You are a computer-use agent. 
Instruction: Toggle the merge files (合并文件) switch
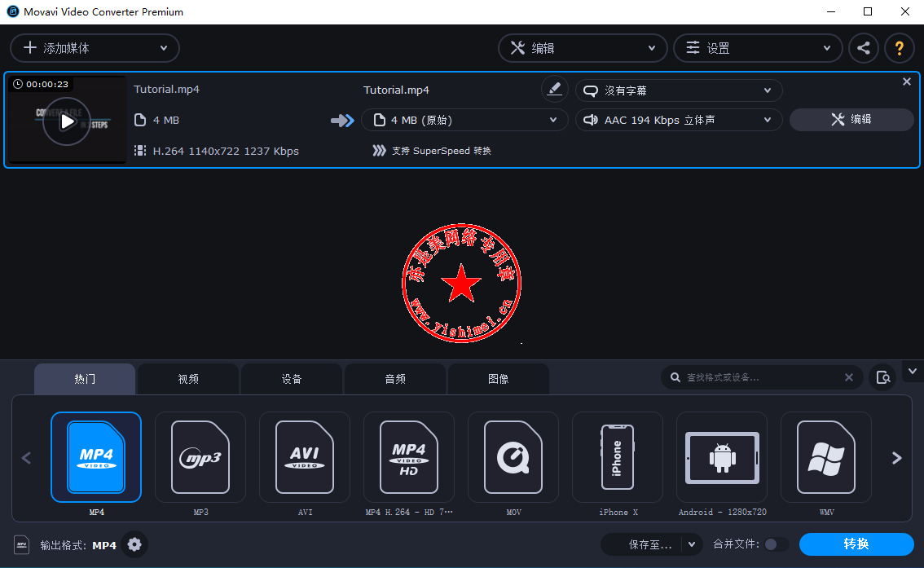[776, 544]
